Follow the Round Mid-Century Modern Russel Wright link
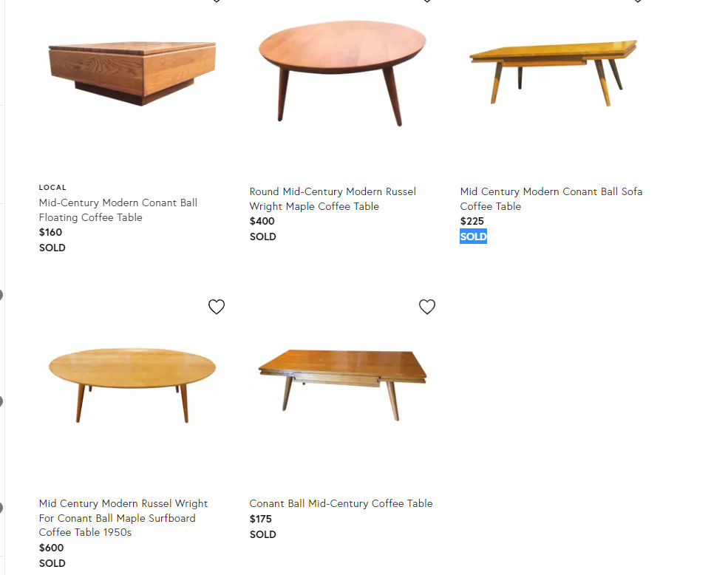This screenshot has width=728, height=575. [x=333, y=199]
